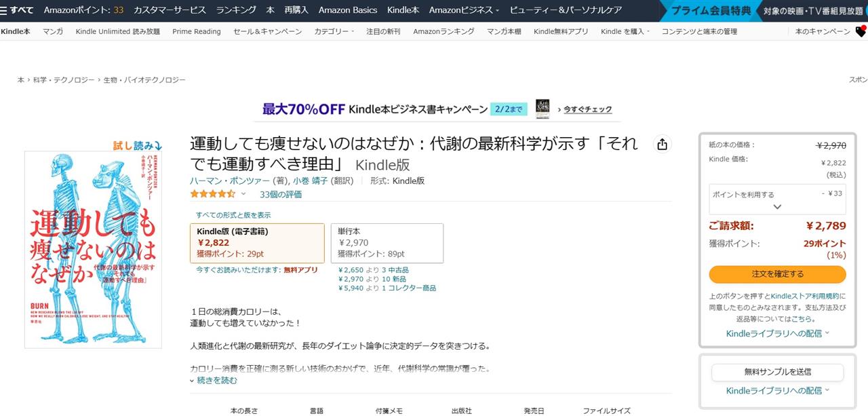Open the Amazonビジネス dropdown
Screen dimensions: 868x416
click(465, 10)
